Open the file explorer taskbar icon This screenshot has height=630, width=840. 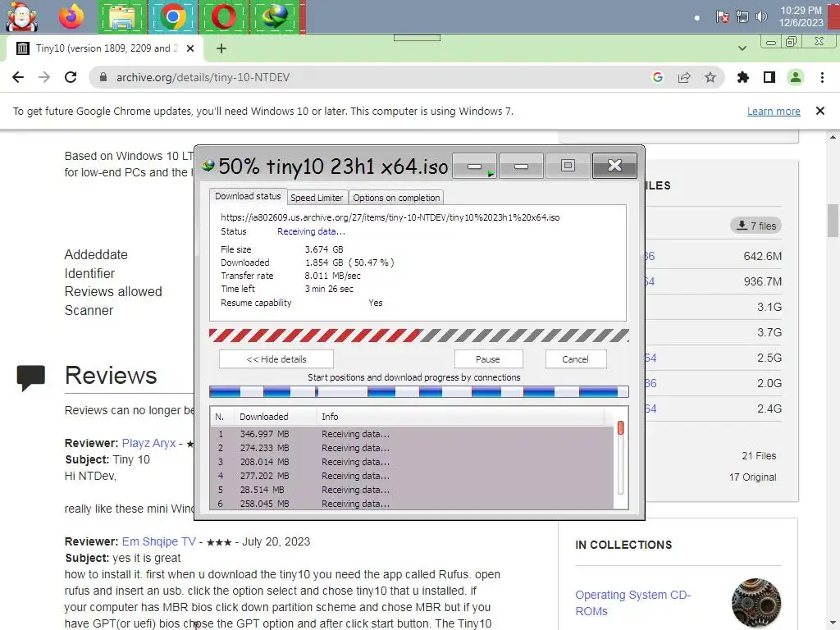pos(121,17)
